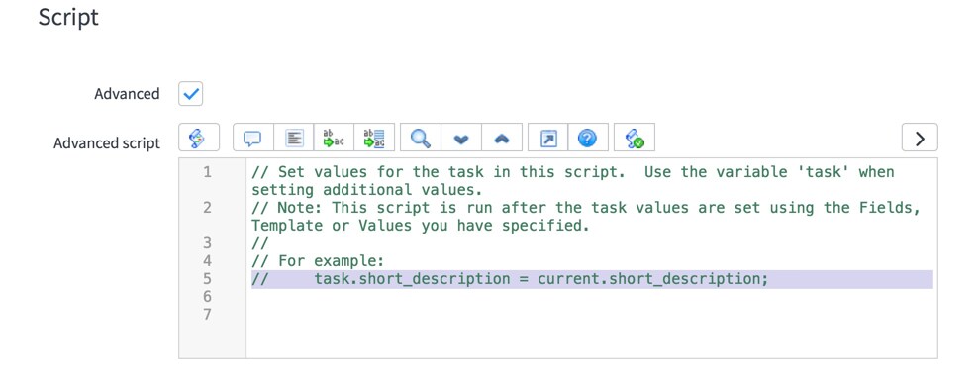This screenshot has width=980, height=375.
Task: Toggle the syntax editor icon
Action: (199, 138)
